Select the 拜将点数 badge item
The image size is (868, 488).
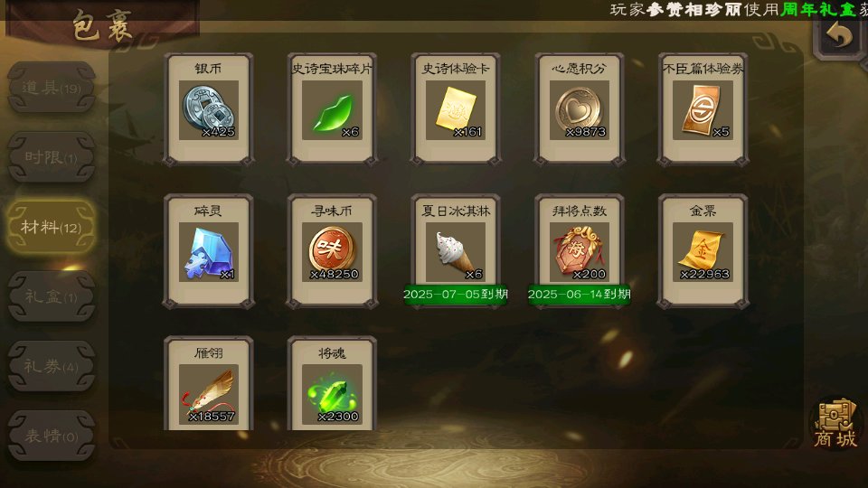click(579, 251)
